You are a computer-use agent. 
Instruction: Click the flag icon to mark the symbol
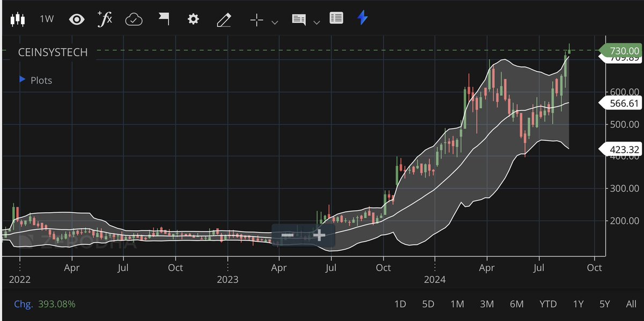(x=163, y=19)
